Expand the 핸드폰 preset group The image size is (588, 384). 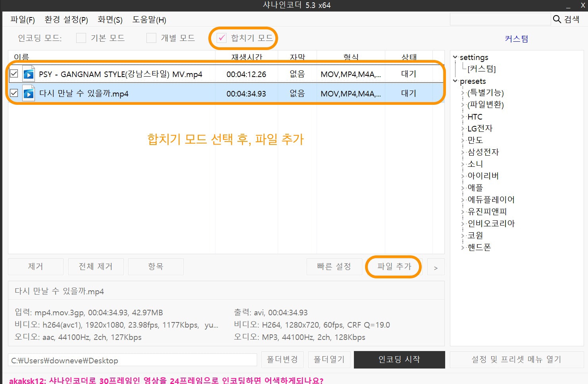pos(463,248)
